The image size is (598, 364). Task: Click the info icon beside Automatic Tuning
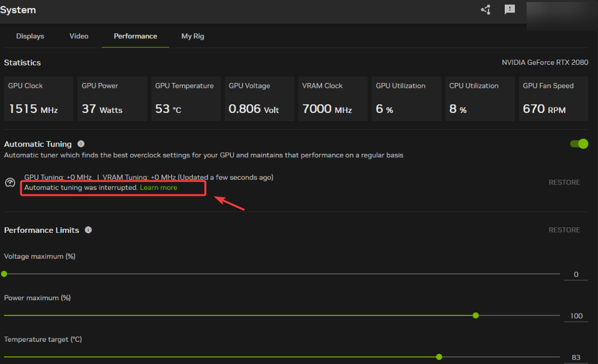point(81,144)
